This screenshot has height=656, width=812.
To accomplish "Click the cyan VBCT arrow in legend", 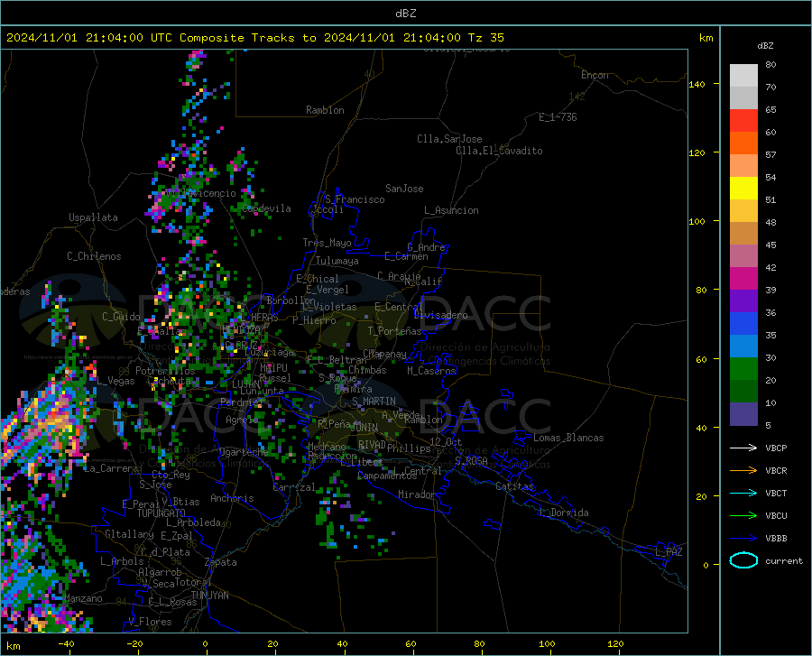I will [x=743, y=493].
